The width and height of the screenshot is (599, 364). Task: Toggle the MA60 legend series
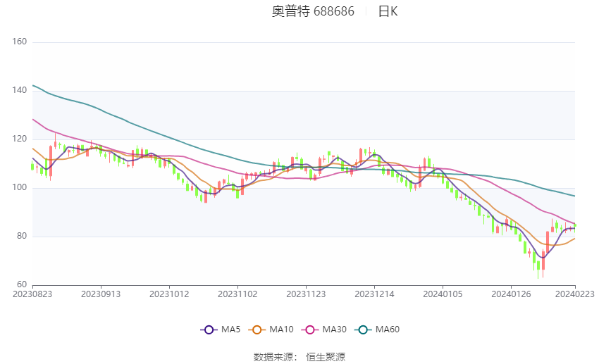pos(377,330)
